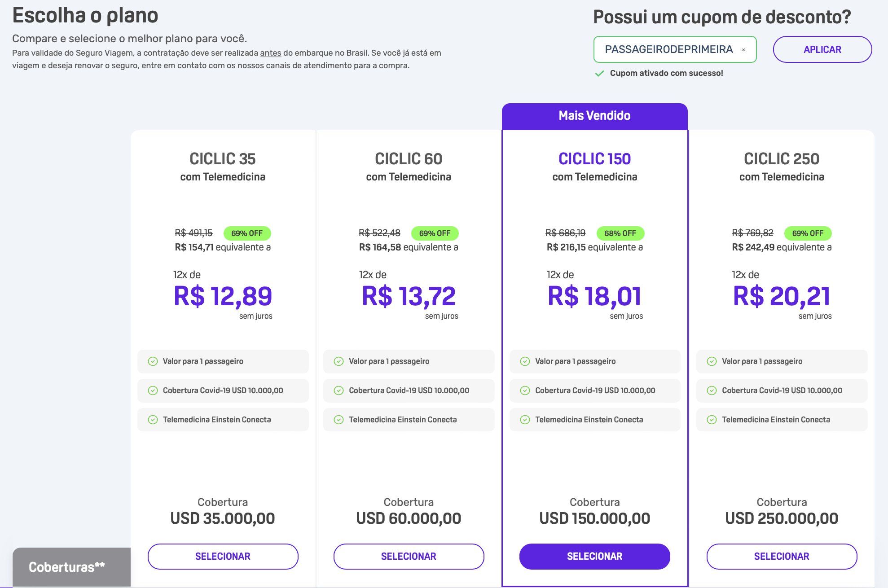Screen dimensions: 888x588
Task: Click check icon beside CICLIC 250 'Valor para 1 passageiro'
Action: click(x=712, y=361)
